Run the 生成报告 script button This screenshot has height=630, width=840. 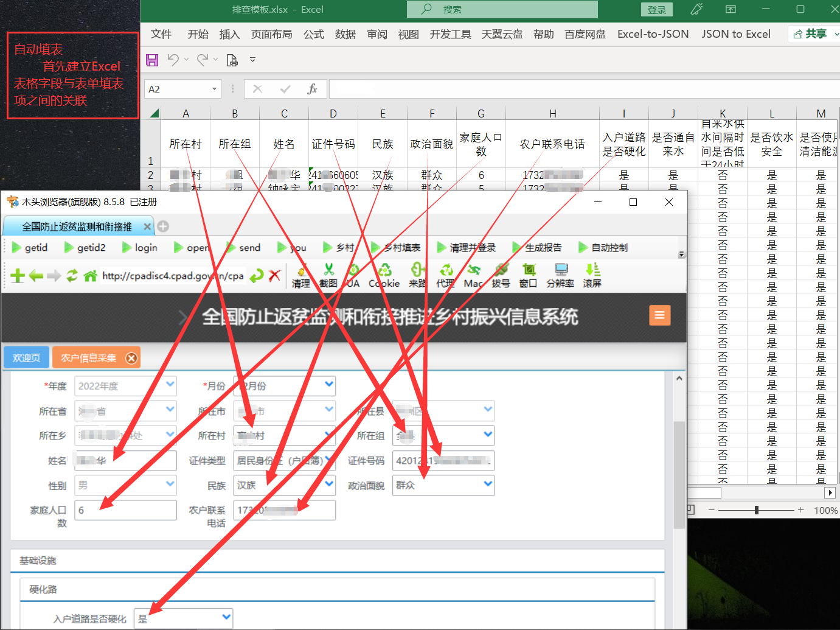pos(537,247)
